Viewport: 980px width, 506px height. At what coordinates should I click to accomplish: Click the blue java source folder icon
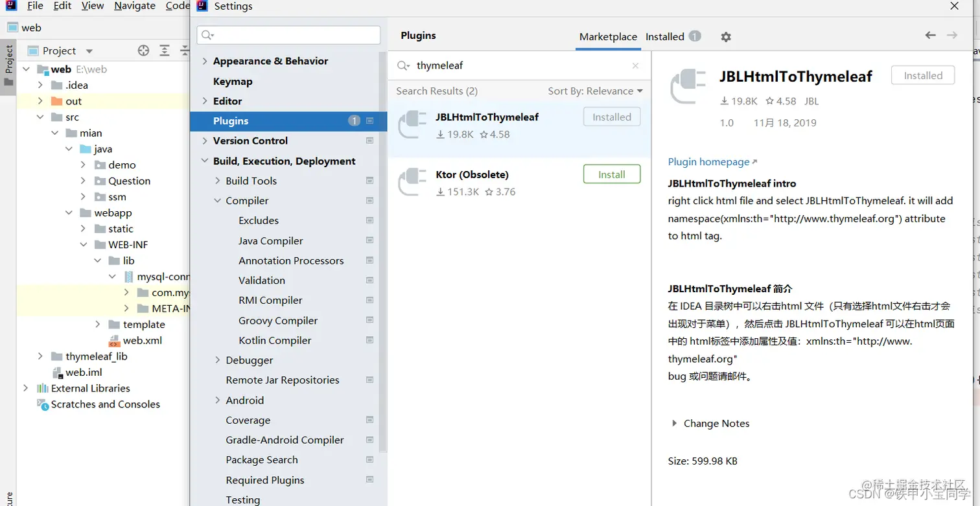(86, 149)
